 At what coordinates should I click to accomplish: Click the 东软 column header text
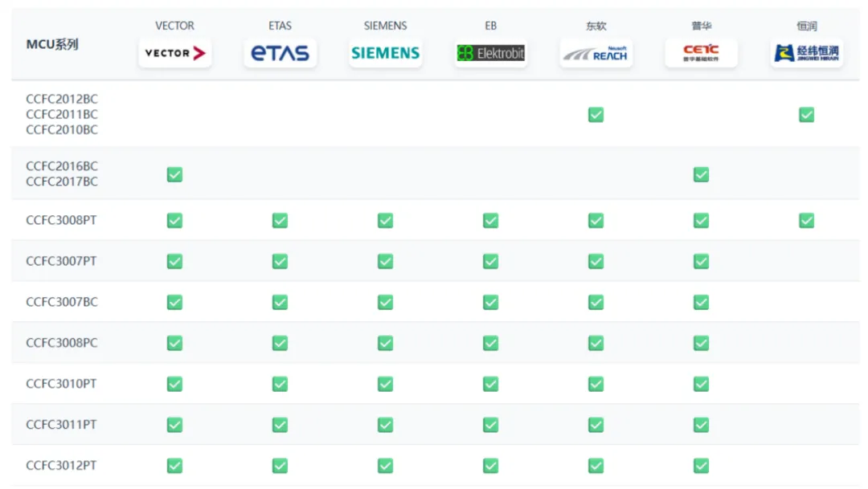(596, 26)
